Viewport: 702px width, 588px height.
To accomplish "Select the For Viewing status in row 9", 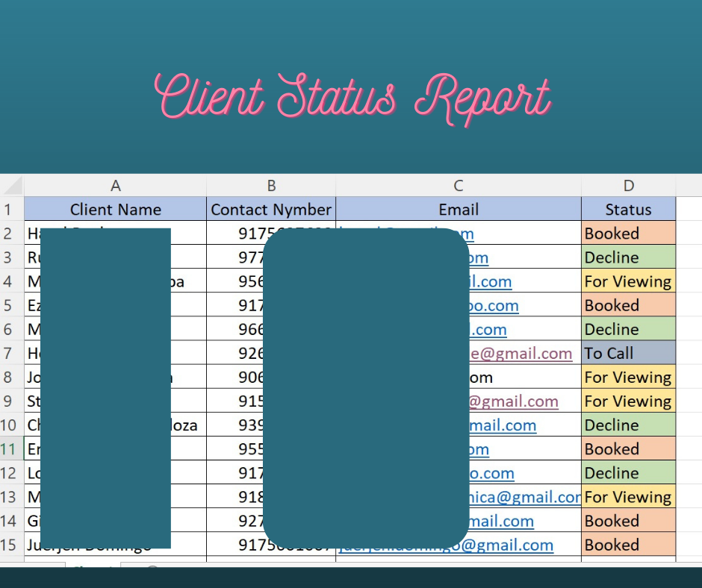I will tap(629, 401).
